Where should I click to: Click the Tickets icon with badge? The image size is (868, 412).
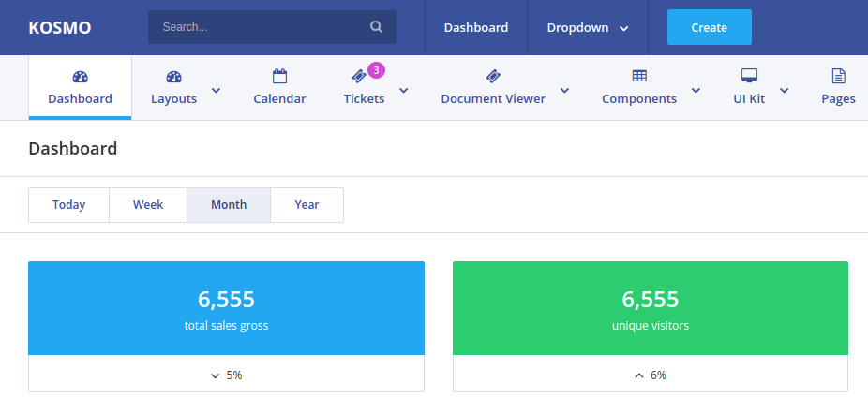(x=359, y=77)
